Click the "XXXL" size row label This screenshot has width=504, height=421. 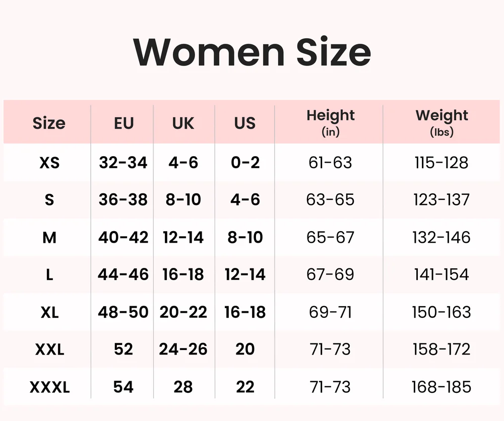(x=49, y=387)
